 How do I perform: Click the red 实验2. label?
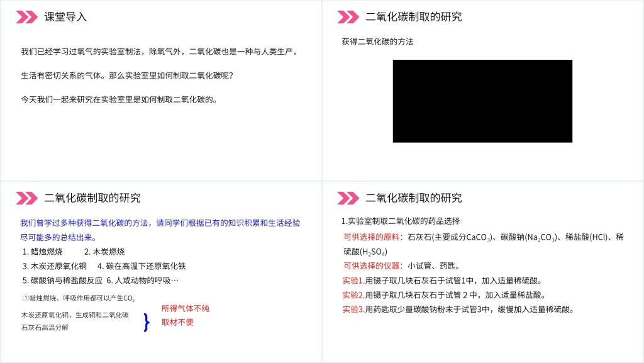pos(353,295)
